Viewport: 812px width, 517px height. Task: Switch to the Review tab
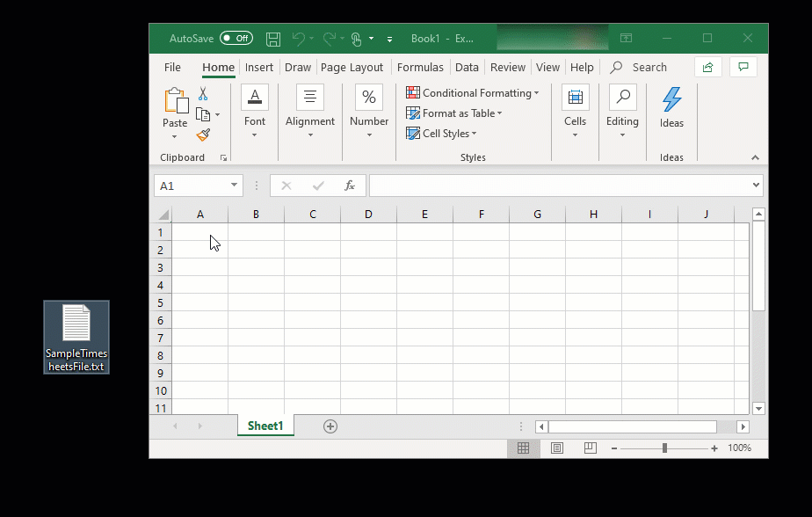[x=508, y=68]
